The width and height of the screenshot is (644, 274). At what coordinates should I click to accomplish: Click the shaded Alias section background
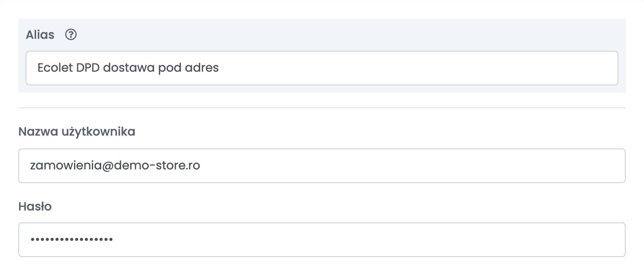coord(347,35)
